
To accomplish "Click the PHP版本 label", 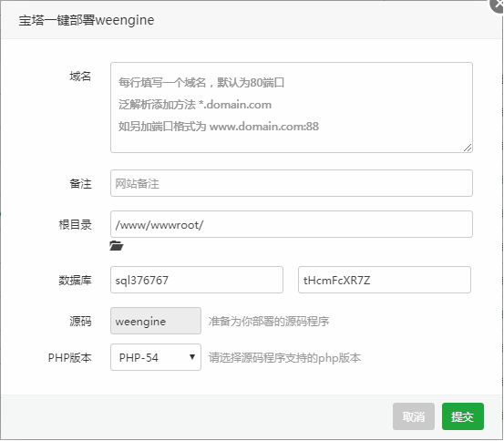I will pos(70,358).
